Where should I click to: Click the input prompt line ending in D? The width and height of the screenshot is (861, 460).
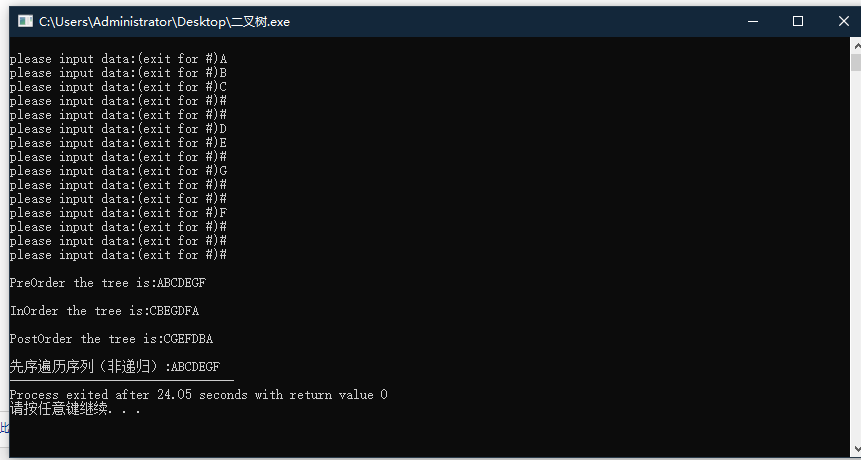118,129
